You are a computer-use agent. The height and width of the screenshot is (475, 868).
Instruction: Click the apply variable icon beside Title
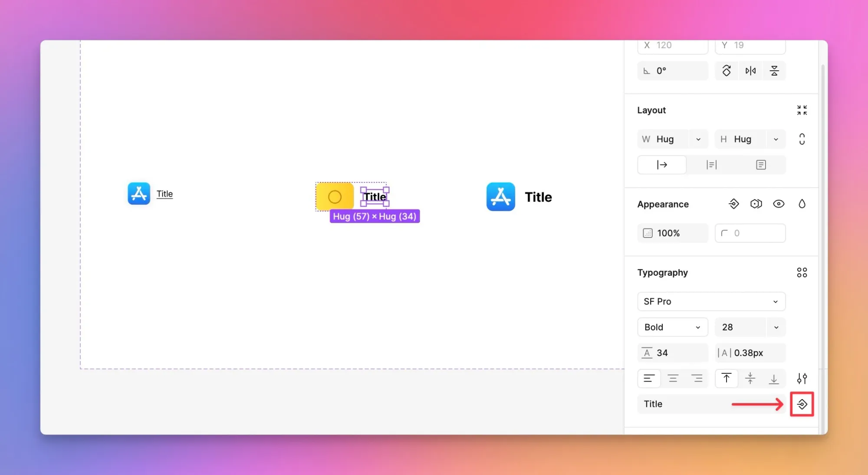click(802, 404)
